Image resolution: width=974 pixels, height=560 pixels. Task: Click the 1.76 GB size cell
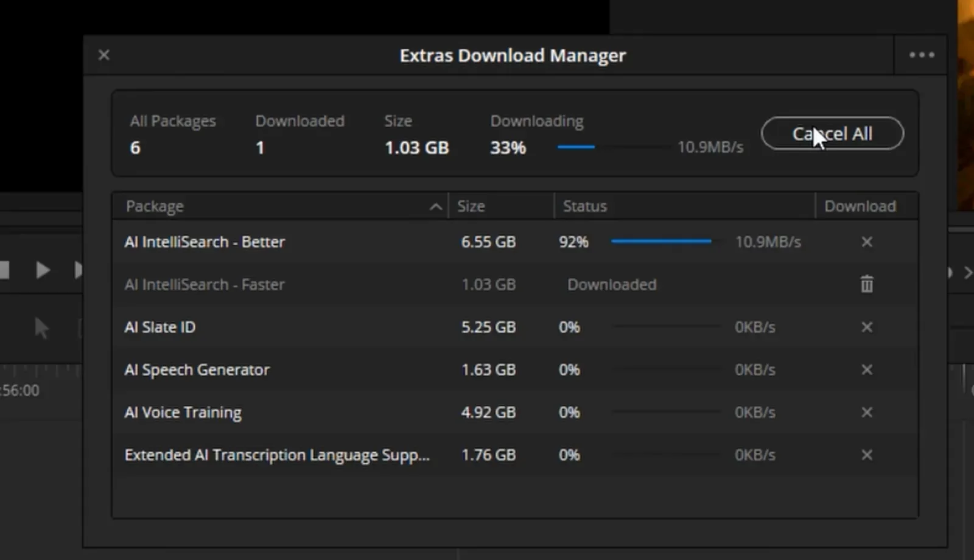[x=488, y=455]
